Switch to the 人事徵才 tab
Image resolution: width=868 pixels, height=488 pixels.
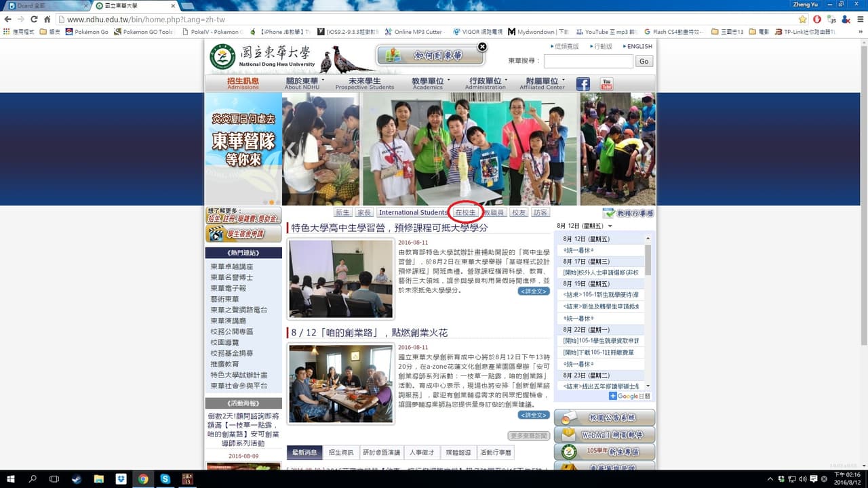point(422,453)
